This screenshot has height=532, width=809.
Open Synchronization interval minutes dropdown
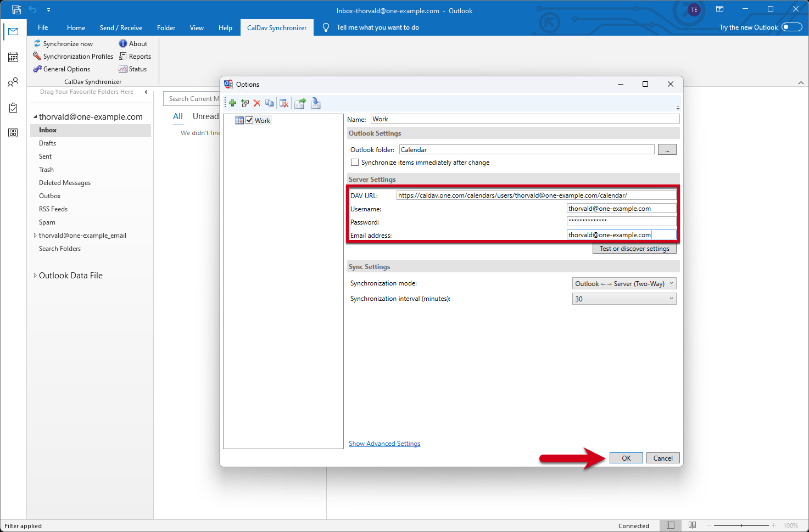624,299
